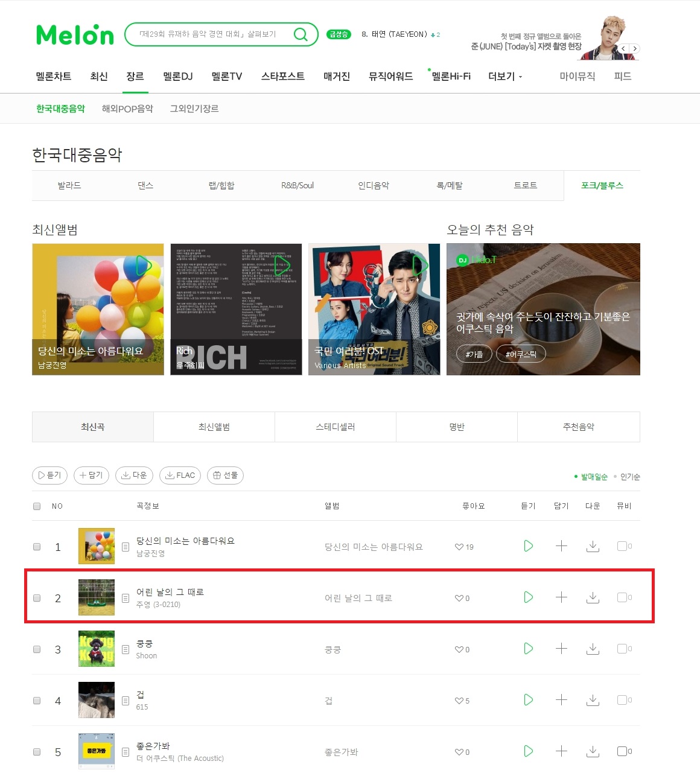Click the FLAC download button
This screenshot has height=776, width=700.
pos(180,475)
